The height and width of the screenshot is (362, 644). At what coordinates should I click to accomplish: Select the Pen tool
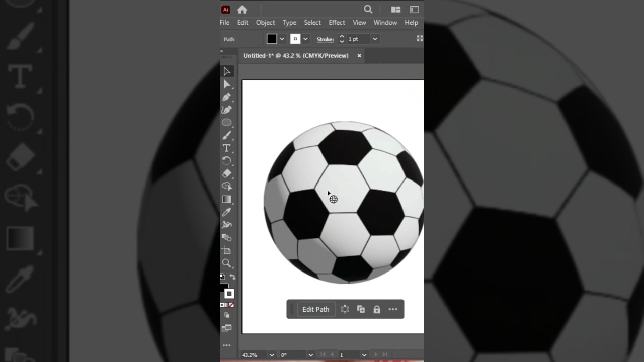pyautogui.click(x=227, y=97)
